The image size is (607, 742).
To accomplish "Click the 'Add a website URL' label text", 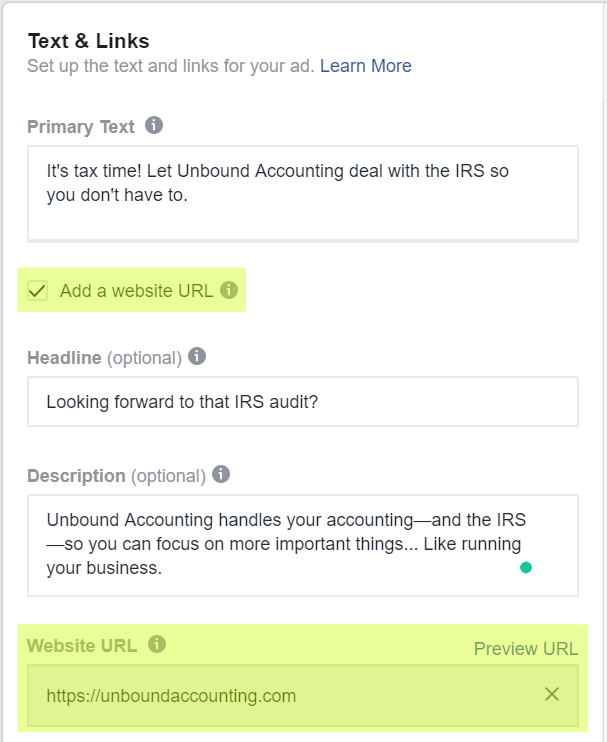I will (136, 291).
